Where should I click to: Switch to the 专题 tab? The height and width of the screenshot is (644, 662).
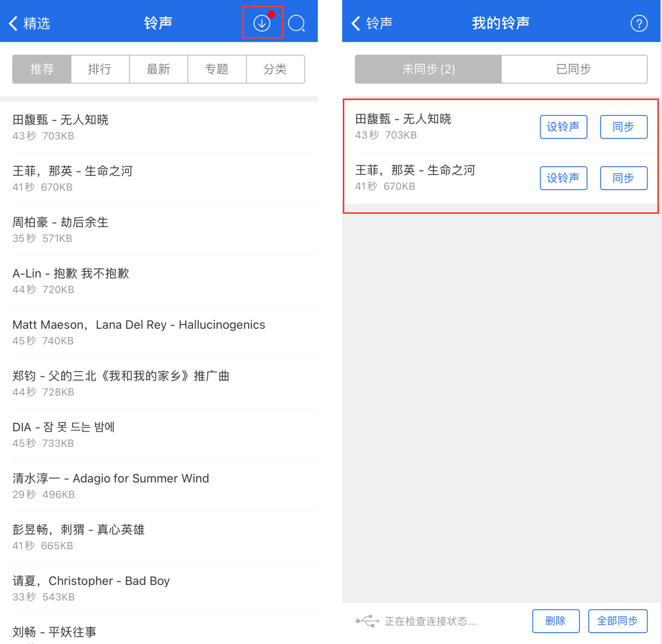[x=217, y=69]
